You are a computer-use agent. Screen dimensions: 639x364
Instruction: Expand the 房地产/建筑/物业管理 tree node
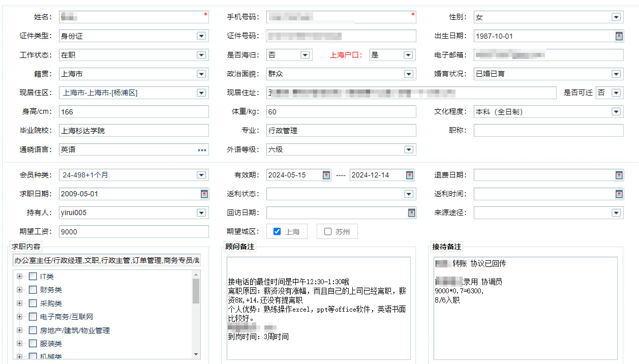pyautogui.click(x=20, y=330)
